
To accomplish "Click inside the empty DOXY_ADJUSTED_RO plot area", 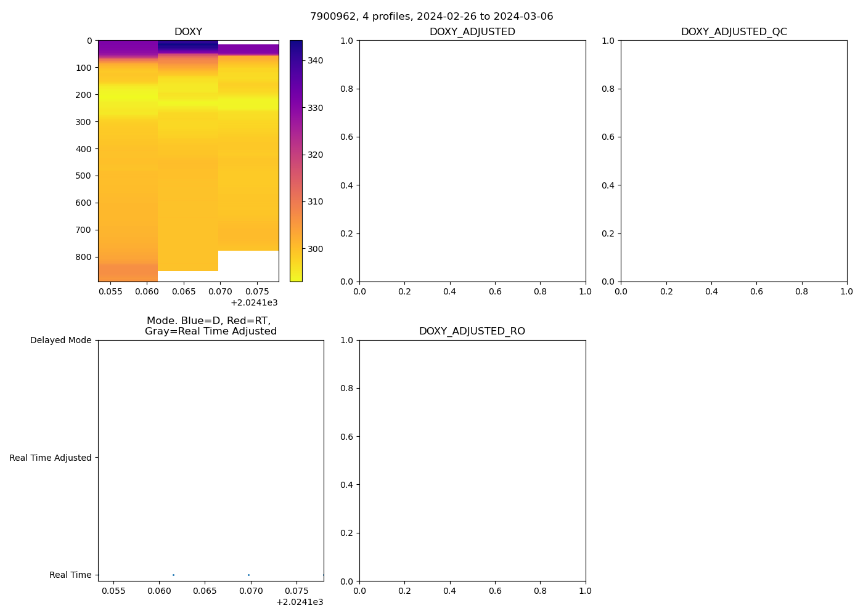I will tap(472, 460).
